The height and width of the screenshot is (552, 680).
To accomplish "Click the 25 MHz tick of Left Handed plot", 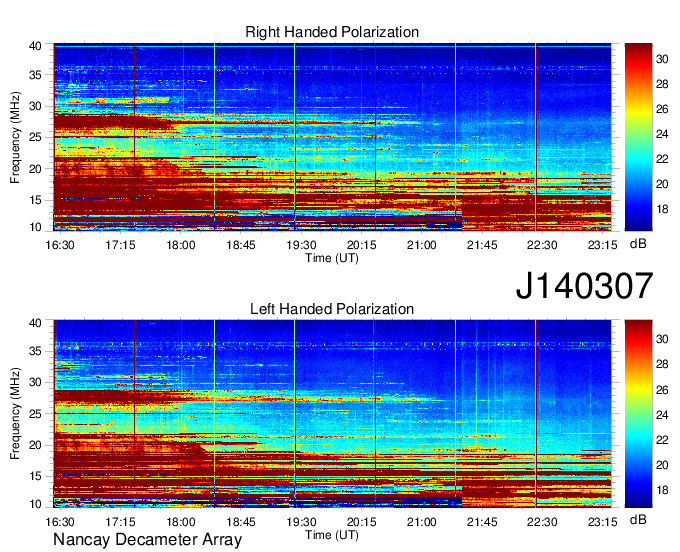I will click(x=35, y=414).
